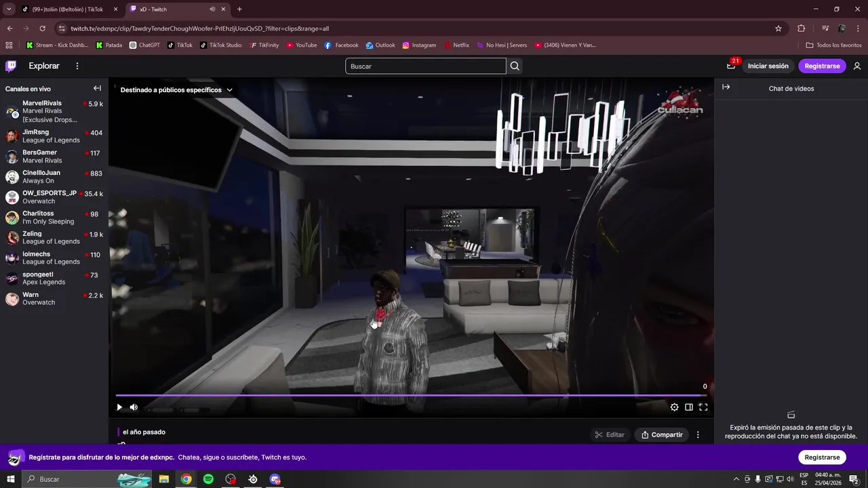This screenshot has height=488, width=868.
Task: Enter fullscreen on the video player
Action: tap(703, 407)
